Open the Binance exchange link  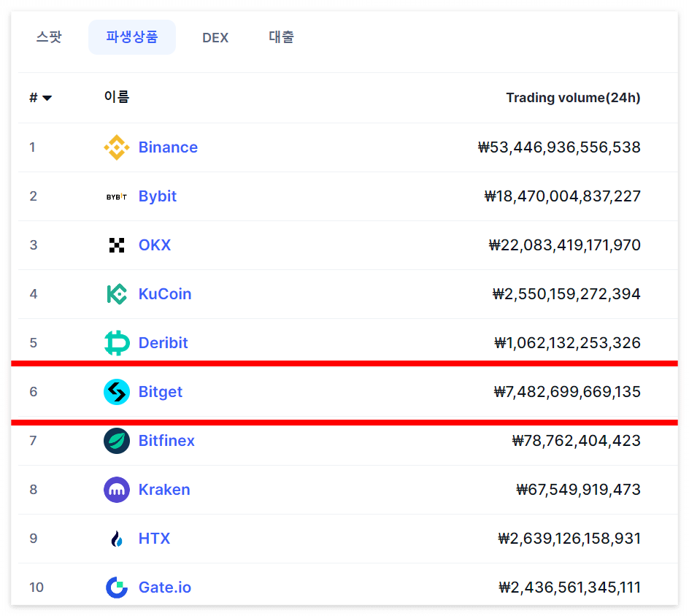pos(168,147)
